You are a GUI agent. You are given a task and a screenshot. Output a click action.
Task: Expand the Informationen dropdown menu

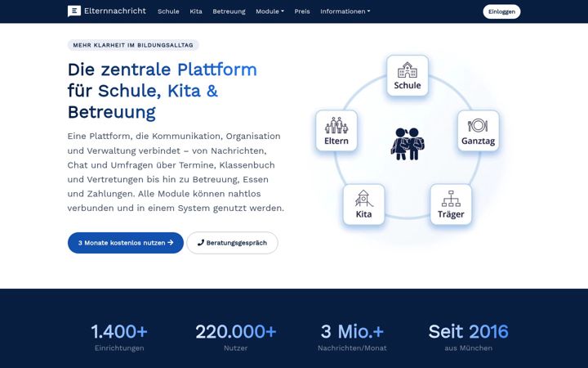pyautogui.click(x=345, y=11)
